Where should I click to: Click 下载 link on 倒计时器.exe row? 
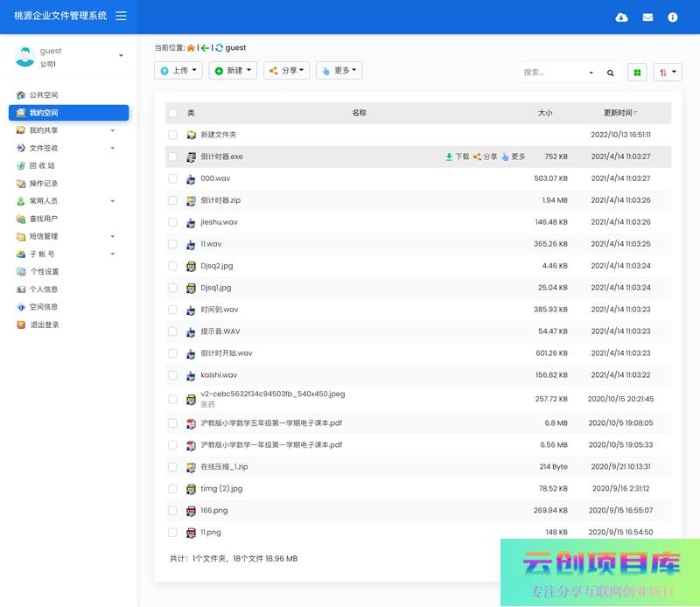click(x=457, y=157)
